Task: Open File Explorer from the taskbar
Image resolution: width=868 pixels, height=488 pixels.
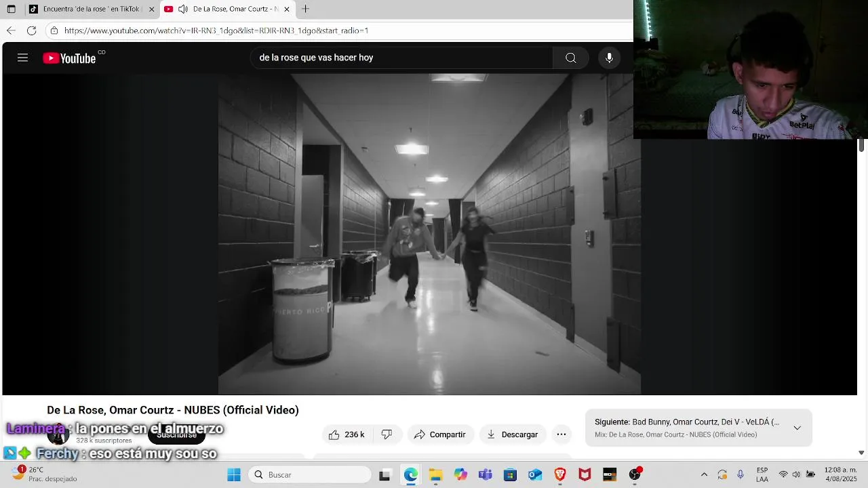Action: click(x=435, y=475)
